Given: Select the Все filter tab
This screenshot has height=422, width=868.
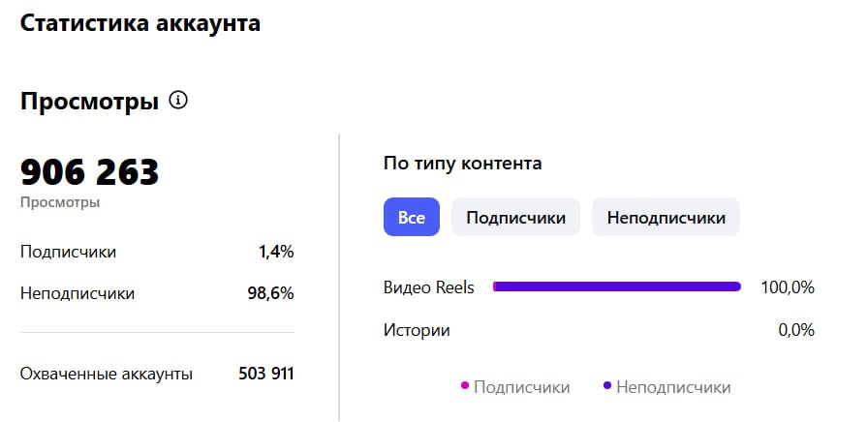Looking at the screenshot, I should click(x=412, y=218).
